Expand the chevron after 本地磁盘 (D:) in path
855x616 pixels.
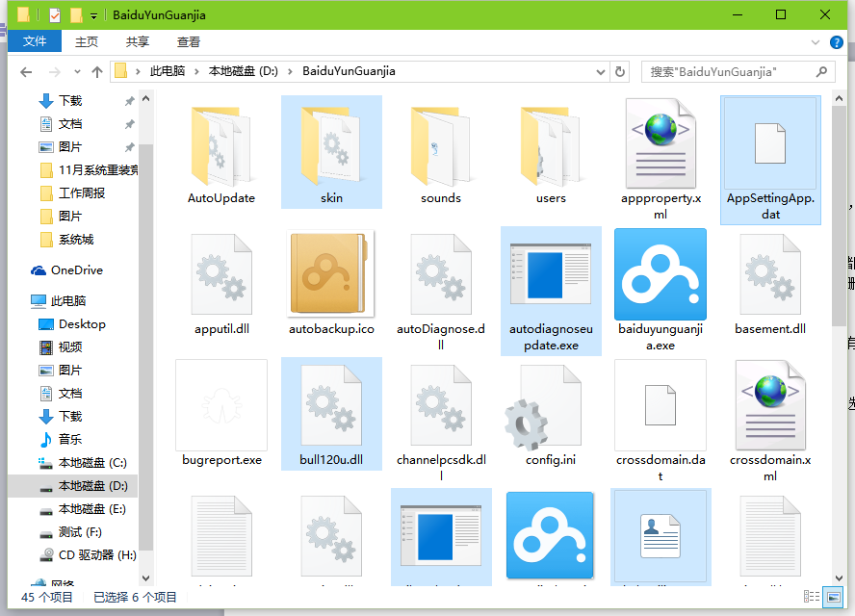pyautogui.click(x=290, y=71)
